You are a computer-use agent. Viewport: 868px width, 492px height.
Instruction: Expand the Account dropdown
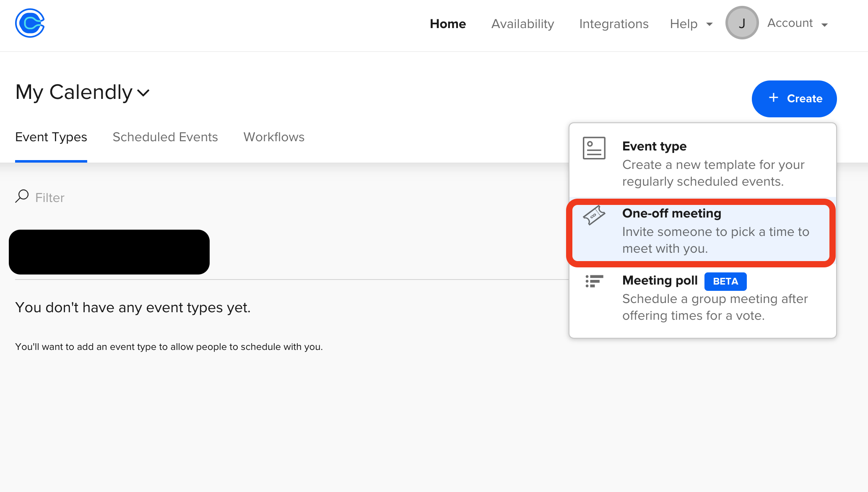pos(798,23)
